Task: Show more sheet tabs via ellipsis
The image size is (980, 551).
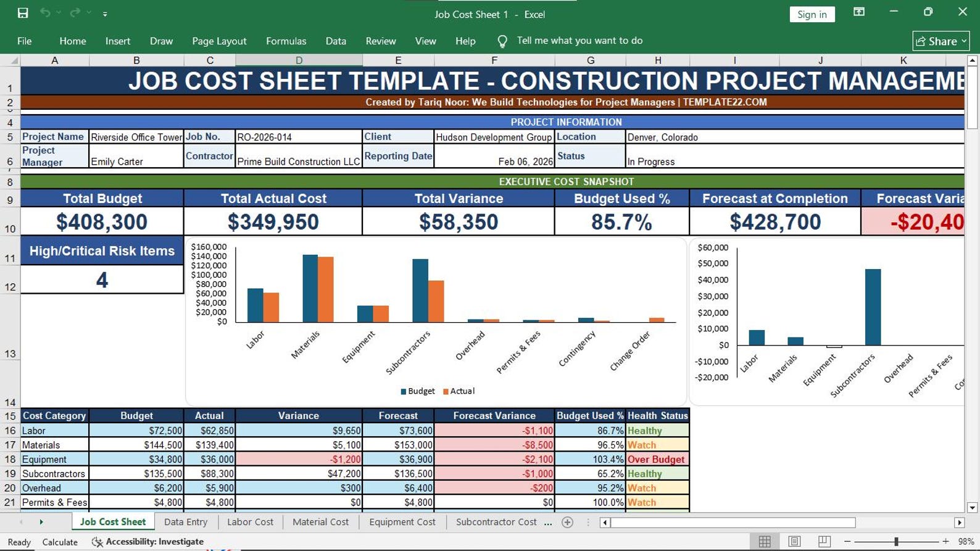Action: tap(548, 523)
